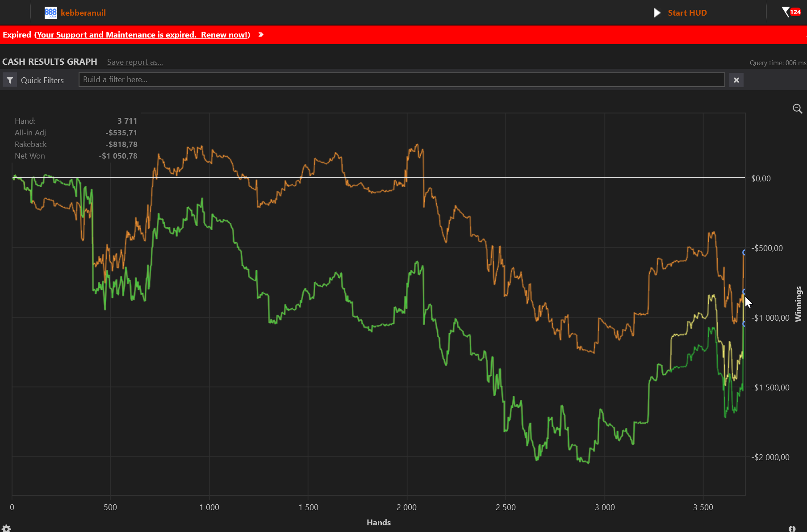Image resolution: width=807 pixels, height=532 pixels.
Task: Click the Query time 006 ms text
Action: [x=778, y=63]
